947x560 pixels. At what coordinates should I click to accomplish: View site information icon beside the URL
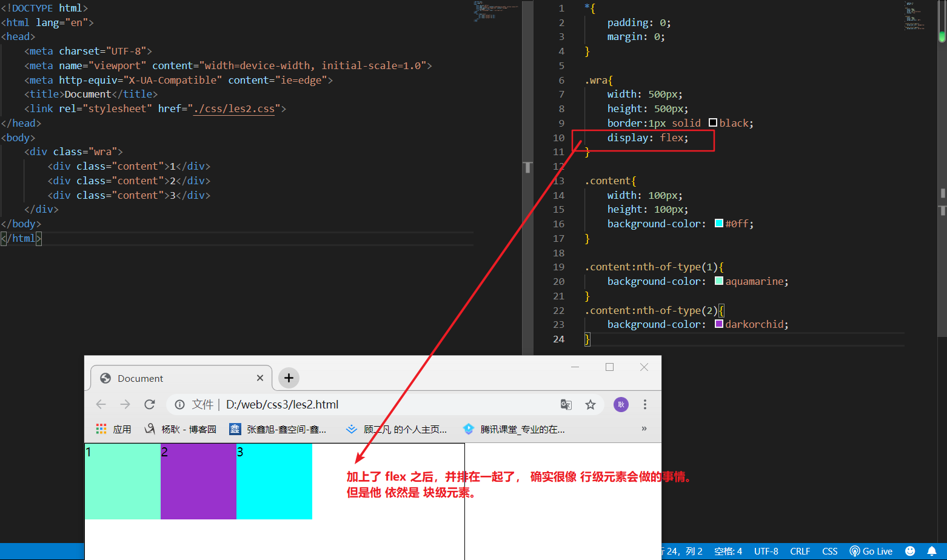(x=180, y=405)
